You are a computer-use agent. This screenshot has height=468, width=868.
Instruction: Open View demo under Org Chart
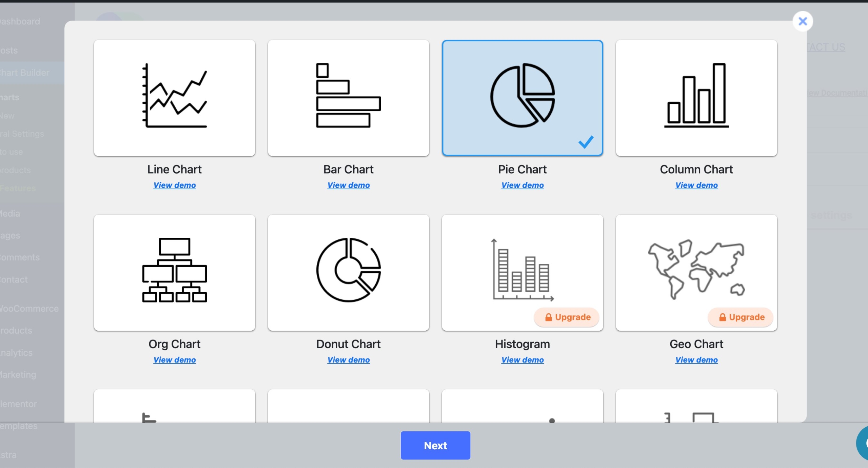pyautogui.click(x=174, y=360)
